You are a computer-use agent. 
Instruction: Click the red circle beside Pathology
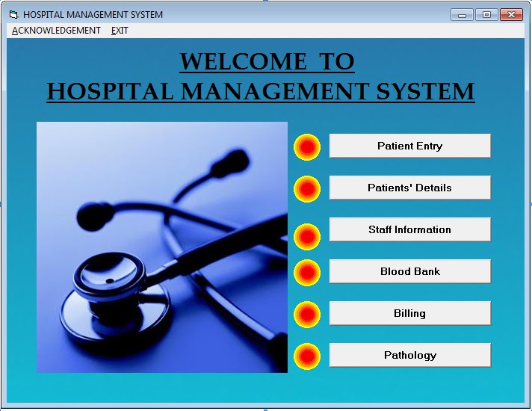[307, 356]
